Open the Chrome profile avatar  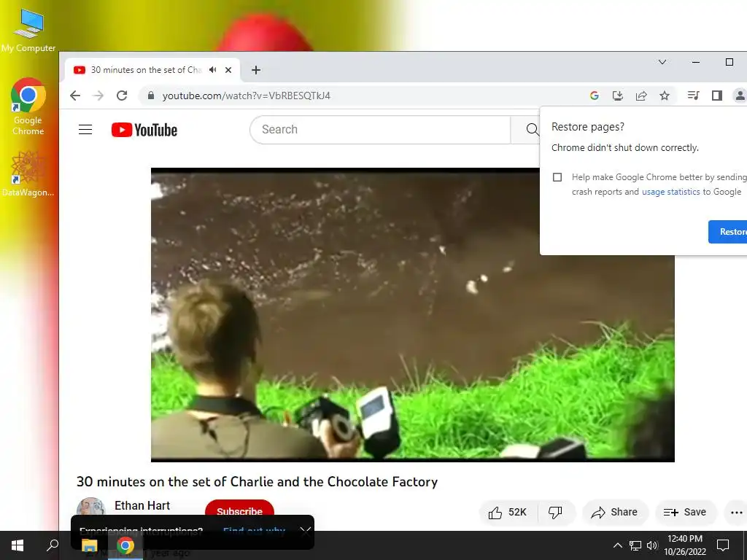coord(740,96)
